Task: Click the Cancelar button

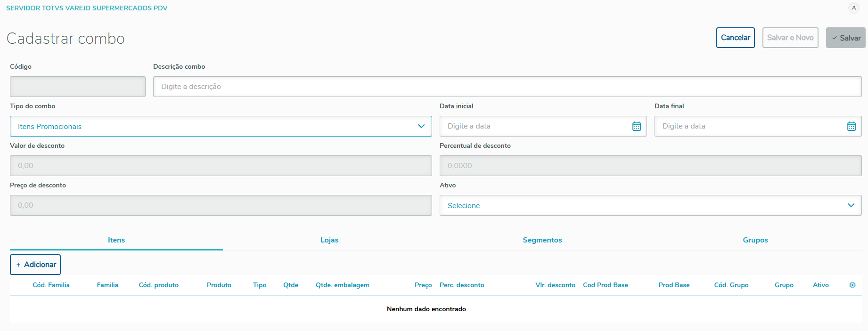Action: click(735, 38)
